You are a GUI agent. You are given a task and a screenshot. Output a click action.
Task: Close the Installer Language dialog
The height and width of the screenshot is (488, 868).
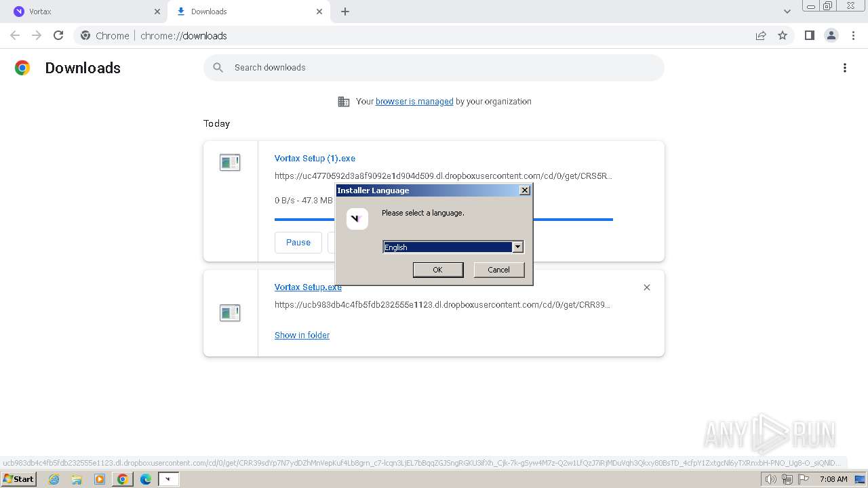point(525,190)
